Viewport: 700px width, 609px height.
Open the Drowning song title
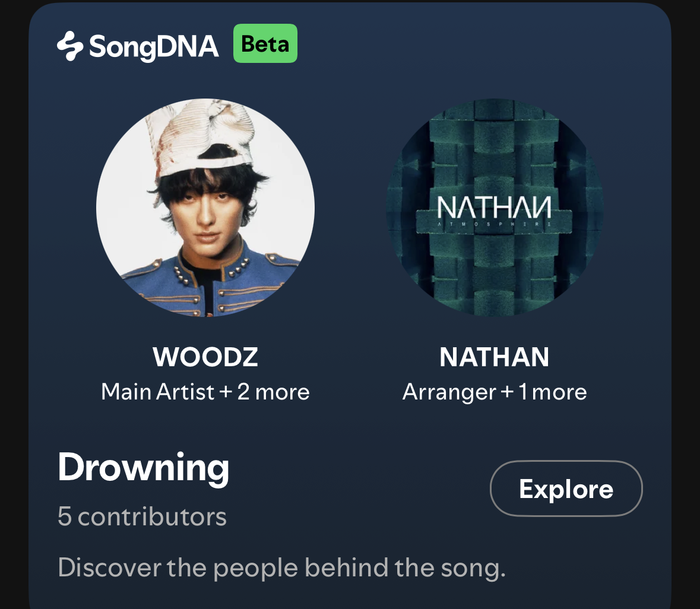(x=143, y=468)
